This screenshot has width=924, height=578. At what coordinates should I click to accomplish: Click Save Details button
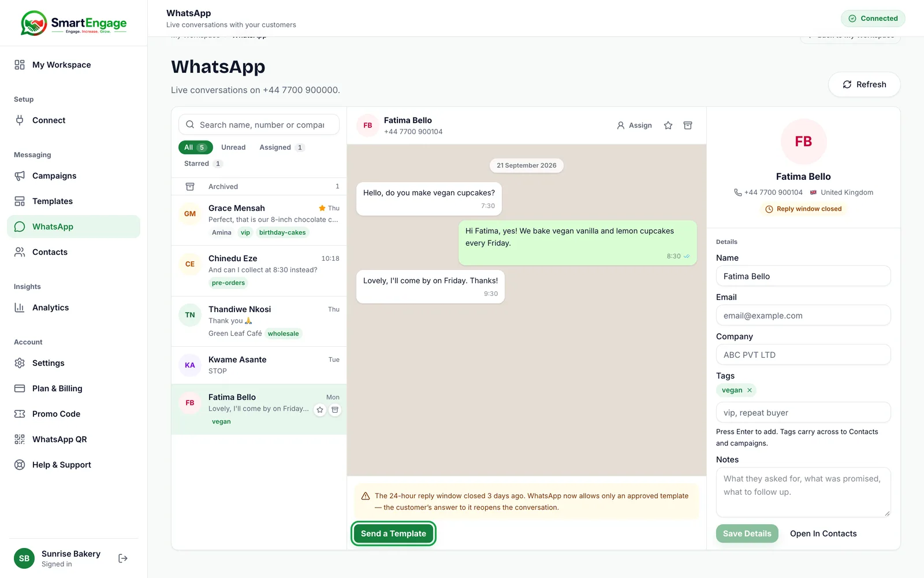(x=747, y=533)
